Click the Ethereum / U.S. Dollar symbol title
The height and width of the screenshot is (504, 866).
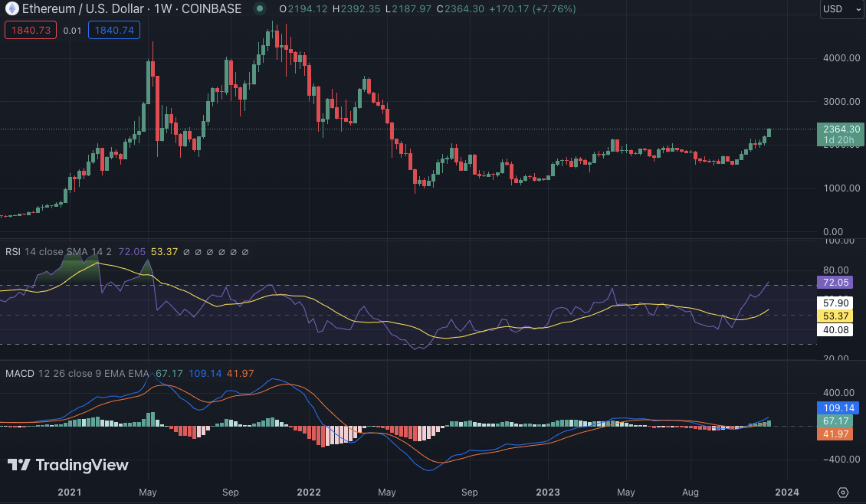(x=100, y=9)
